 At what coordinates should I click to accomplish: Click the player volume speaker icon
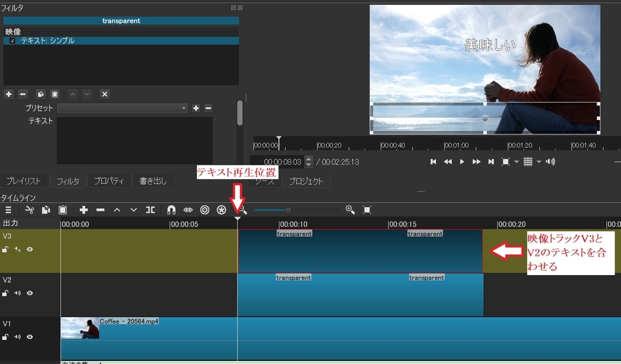[x=551, y=162]
